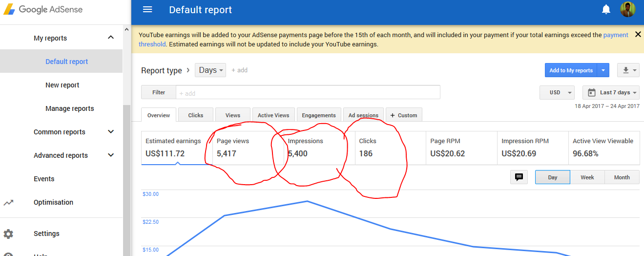The image size is (644, 256).
Task: Click the Filter button
Action: [159, 92]
